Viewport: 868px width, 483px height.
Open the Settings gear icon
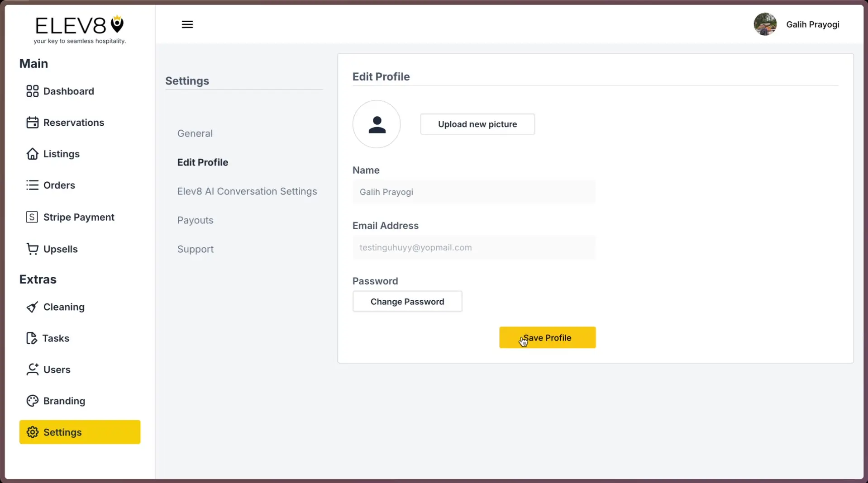(32, 432)
